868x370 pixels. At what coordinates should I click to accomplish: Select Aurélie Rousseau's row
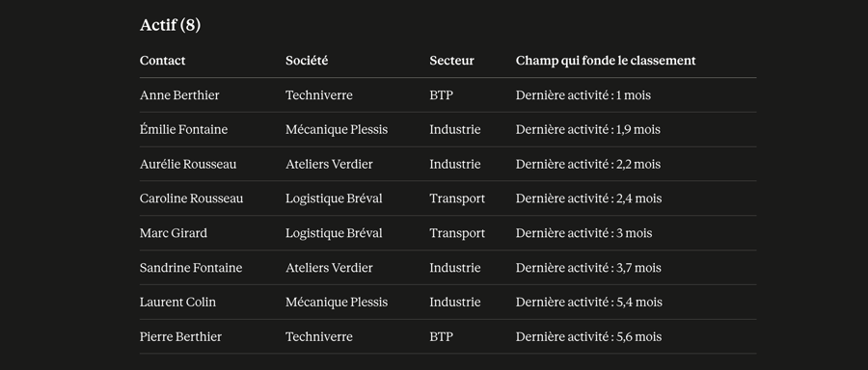448,164
